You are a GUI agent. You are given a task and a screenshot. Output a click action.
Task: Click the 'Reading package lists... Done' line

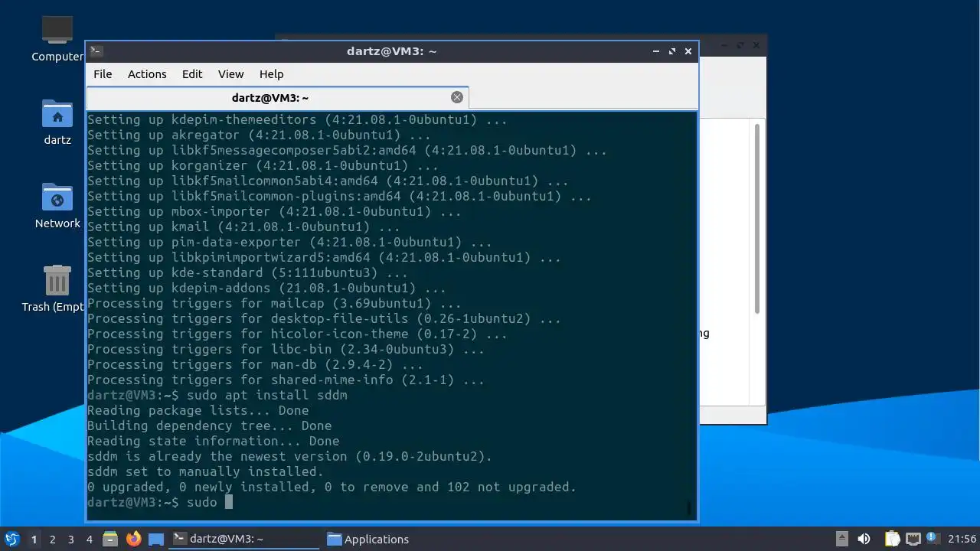(x=198, y=410)
